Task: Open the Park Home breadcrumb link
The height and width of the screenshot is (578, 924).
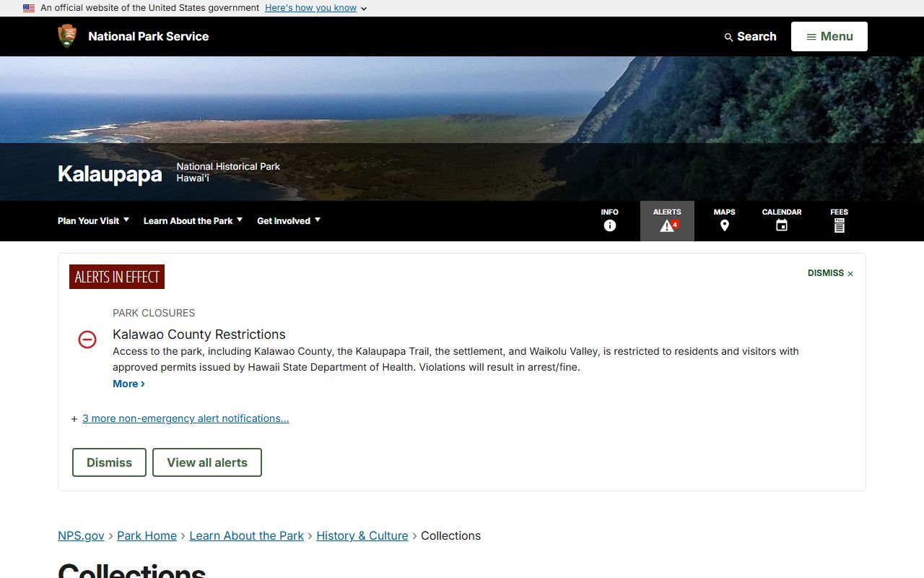Action: click(x=147, y=535)
